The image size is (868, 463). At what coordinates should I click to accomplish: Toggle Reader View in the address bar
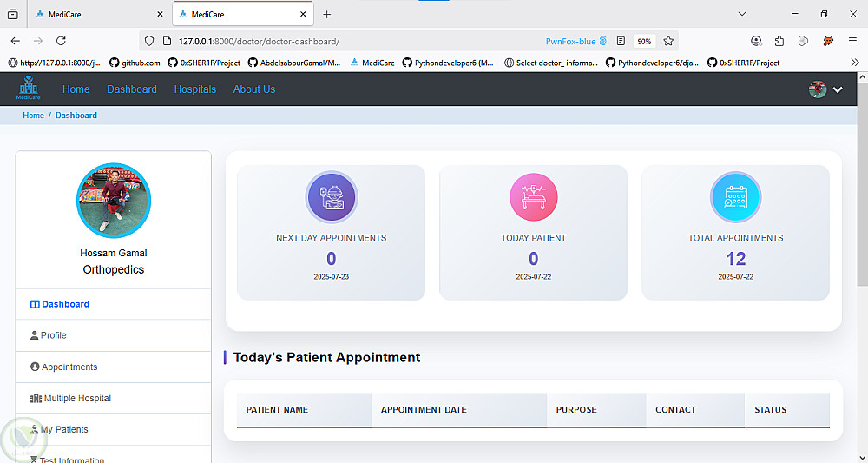[621, 41]
